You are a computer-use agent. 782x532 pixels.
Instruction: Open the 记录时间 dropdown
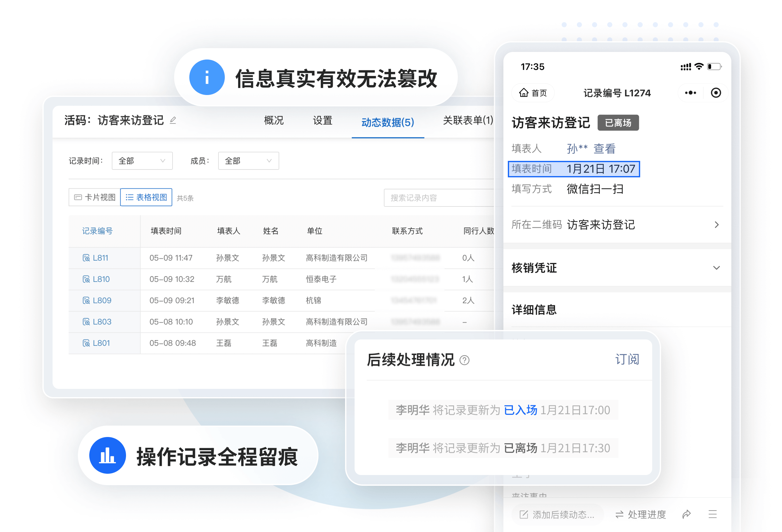[x=142, y=161]
